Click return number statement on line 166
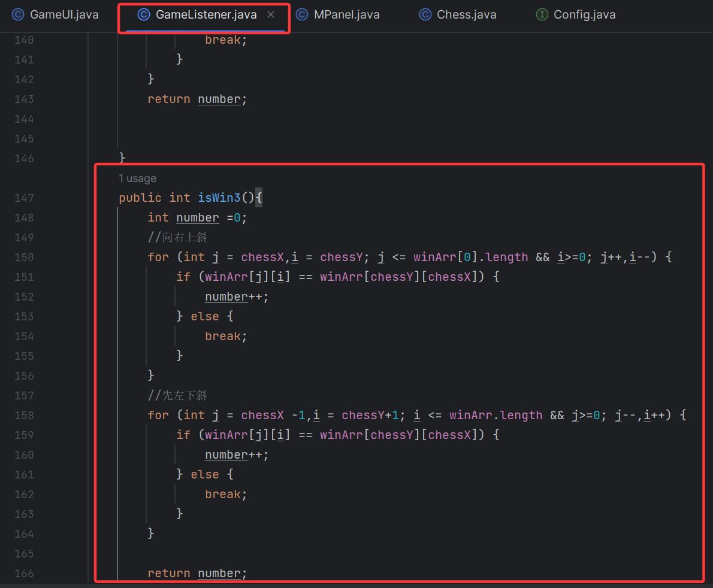Viewport: 713px width, 588px height. click(196, 573)
